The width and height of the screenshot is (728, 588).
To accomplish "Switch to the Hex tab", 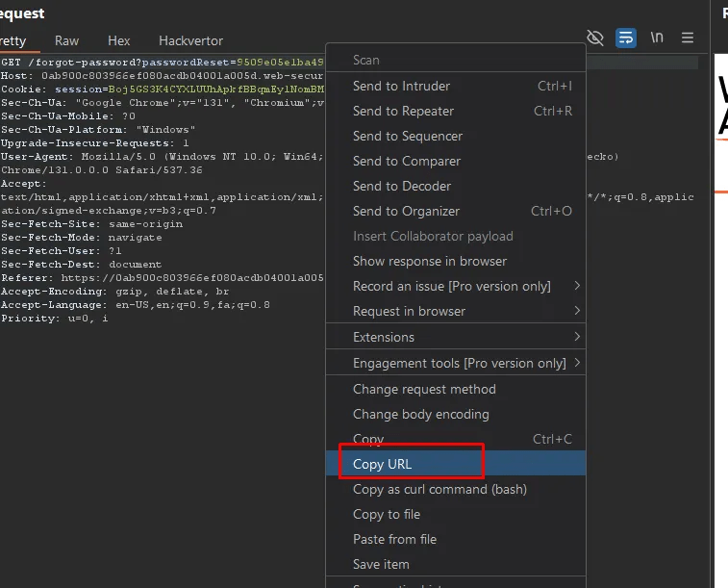I will [118, 40].
